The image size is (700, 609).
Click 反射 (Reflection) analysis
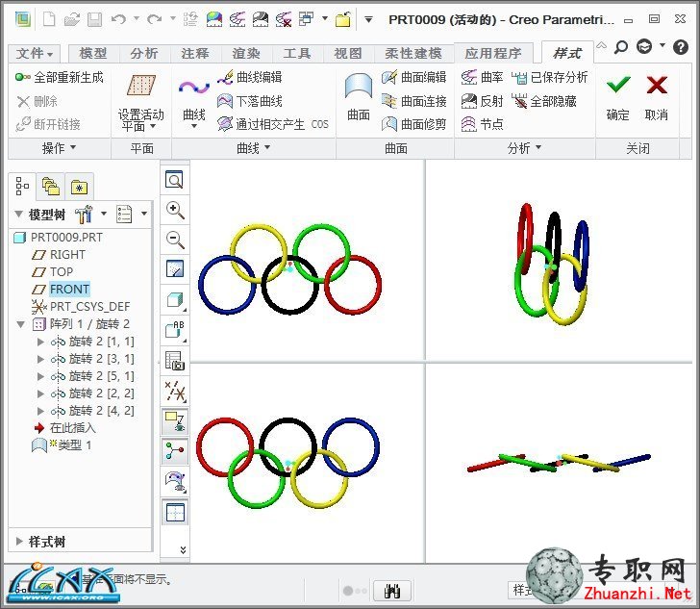coord(482,101)
